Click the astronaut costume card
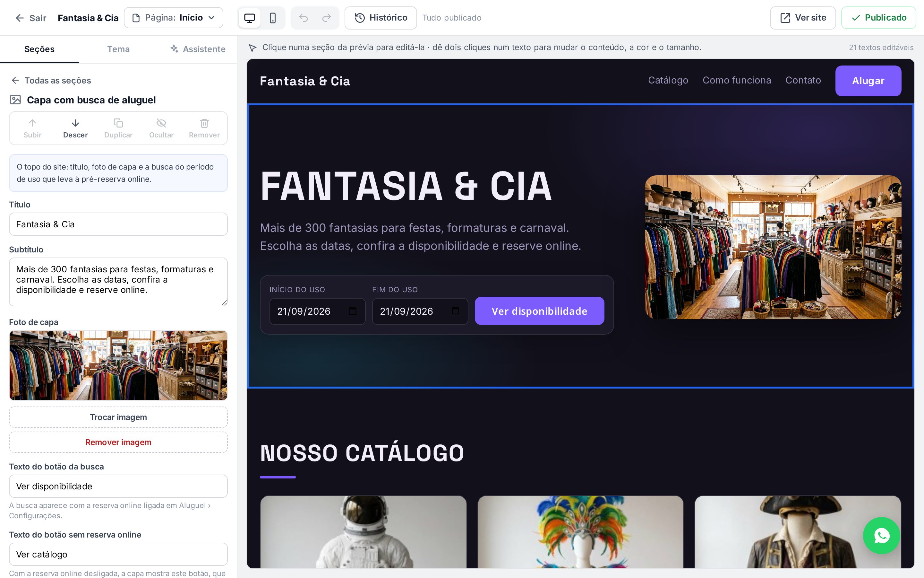The width and height of the screenshot is (924, 578). pos(363,532)
